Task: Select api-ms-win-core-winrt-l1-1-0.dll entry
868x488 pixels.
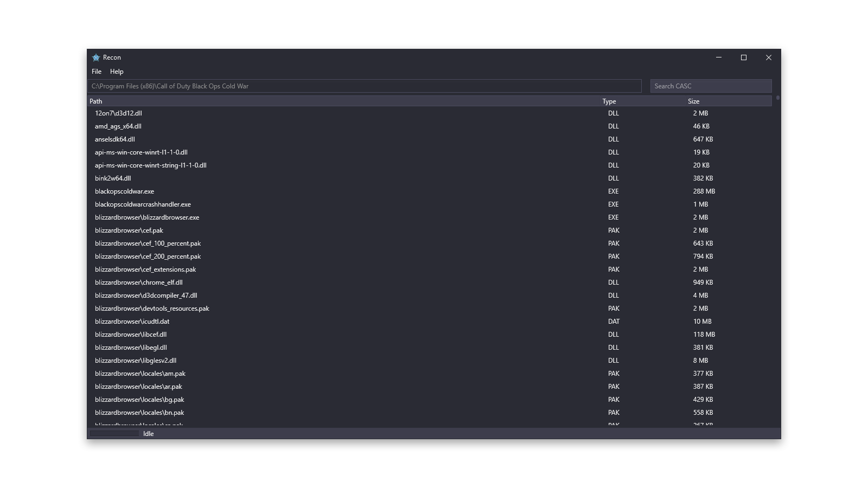Action: (x=430, y=152)
